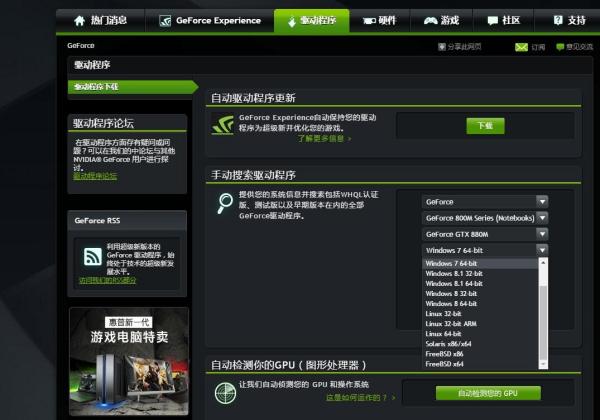Open the GeForce GTX 880M product dropdown
600x420 pixels.
pos(485,234)
